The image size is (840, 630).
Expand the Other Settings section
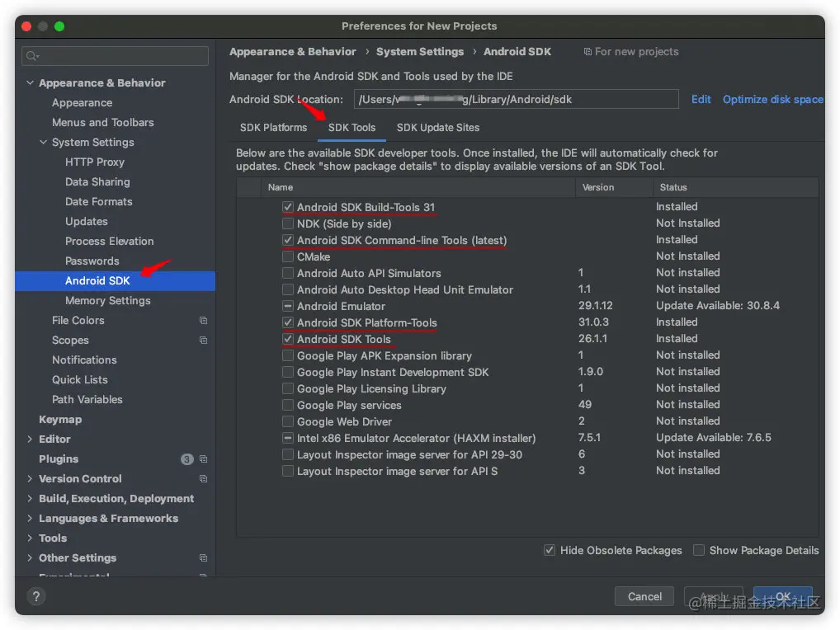[x=30, y=557]
